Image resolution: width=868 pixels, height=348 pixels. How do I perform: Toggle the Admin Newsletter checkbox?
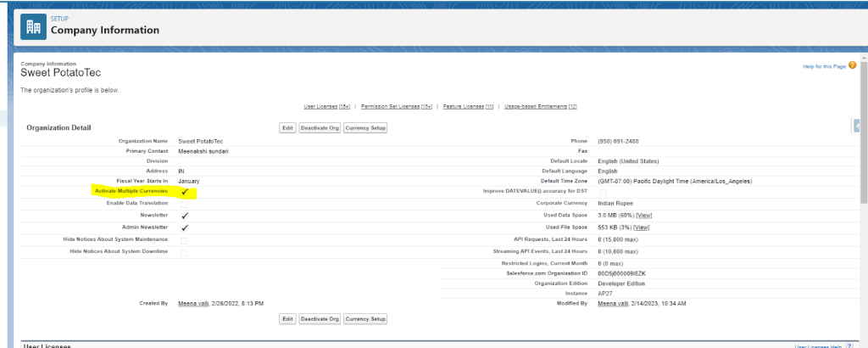point(185,227)
